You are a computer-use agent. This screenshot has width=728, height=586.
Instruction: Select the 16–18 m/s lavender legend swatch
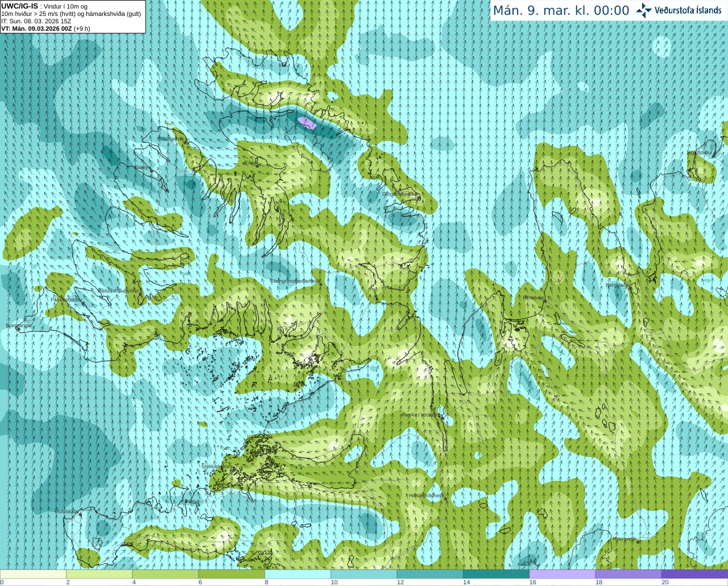click(562, 574)
